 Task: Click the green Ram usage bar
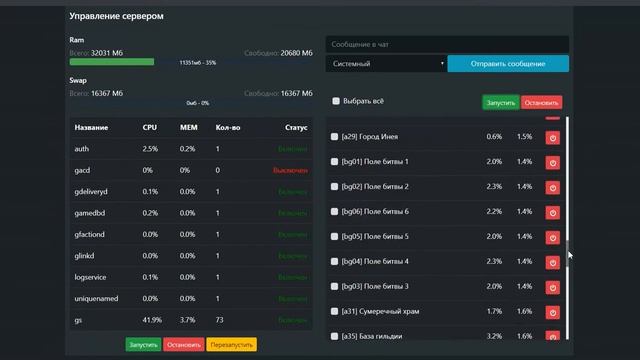coord(112,62)
